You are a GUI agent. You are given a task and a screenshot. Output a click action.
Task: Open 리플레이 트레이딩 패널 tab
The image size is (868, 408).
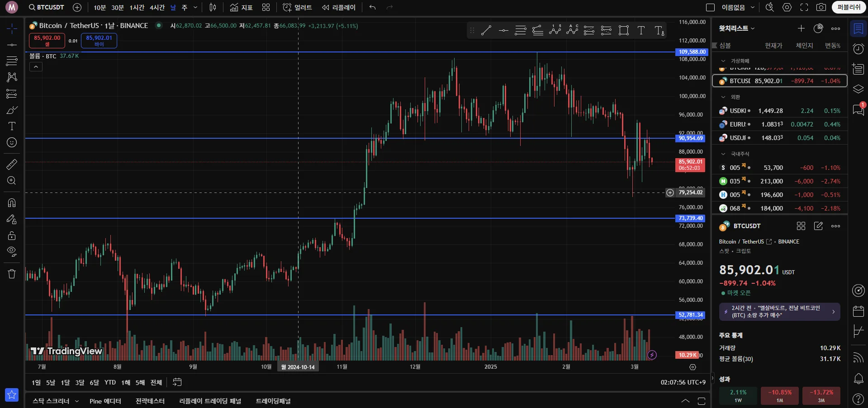(210, 401)
